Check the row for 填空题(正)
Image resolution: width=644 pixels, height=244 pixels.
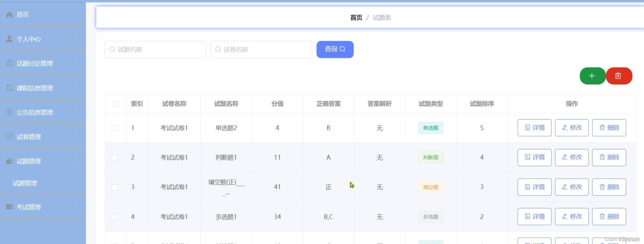(x=115, y=187)
